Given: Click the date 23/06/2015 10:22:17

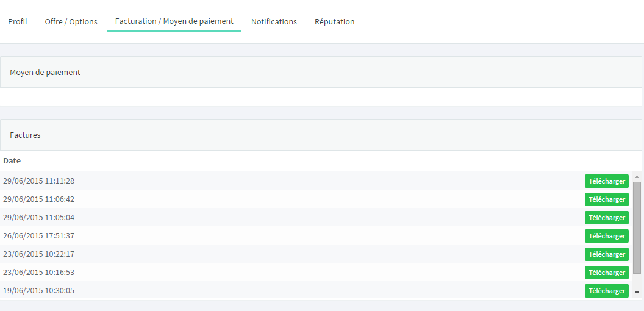Looking at the screenshot, I should pos(38,254).
